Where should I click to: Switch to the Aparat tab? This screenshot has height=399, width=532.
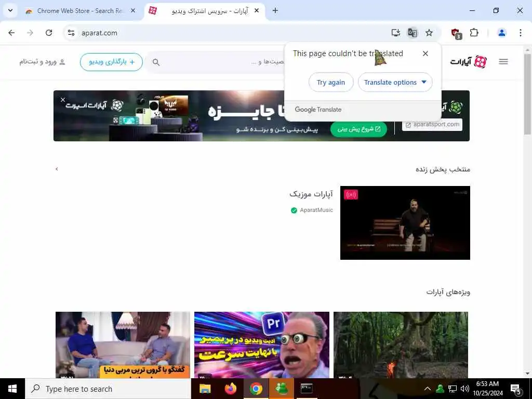pyautogui.click(x=205, y=11)
